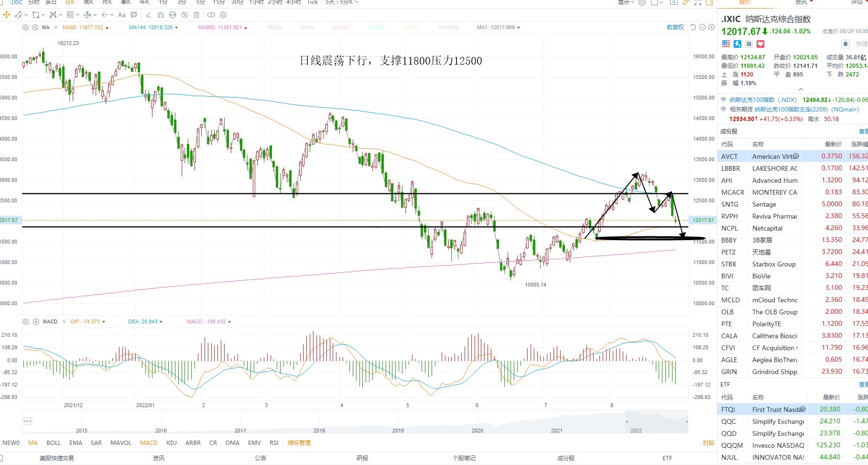868x465 pixels.
Task: Click the blue lightning trade icon
Action: [738, 44]
